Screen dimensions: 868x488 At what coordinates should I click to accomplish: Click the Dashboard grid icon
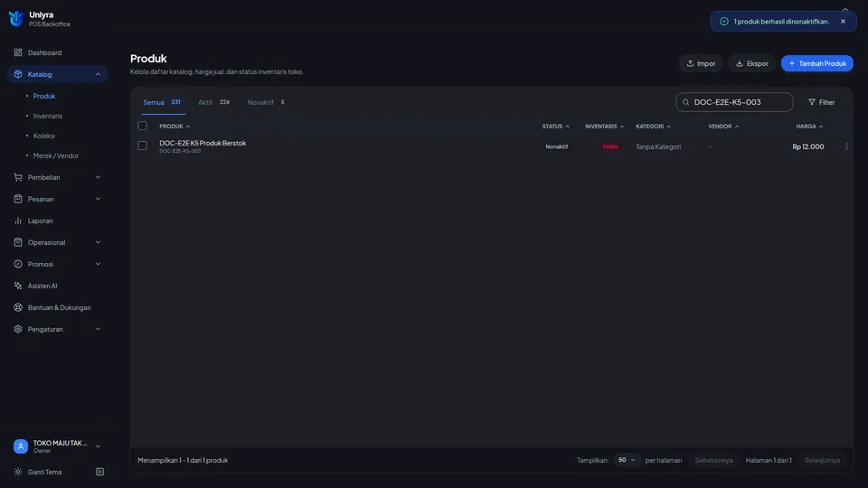pyautogui.click(x=18, y=52)
